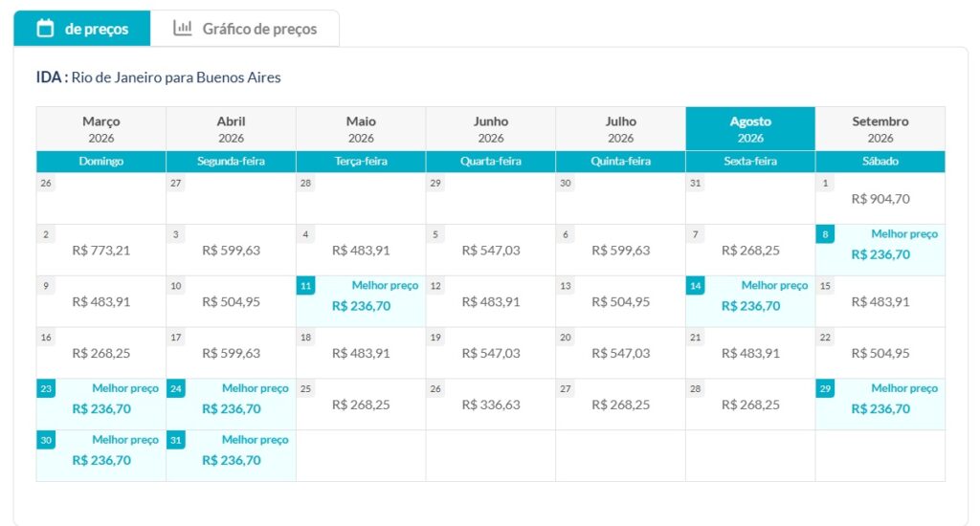The image size is (980, 526).
Task: Click day 16 fare R$ 268,25
Action: [x=101, y=353]
